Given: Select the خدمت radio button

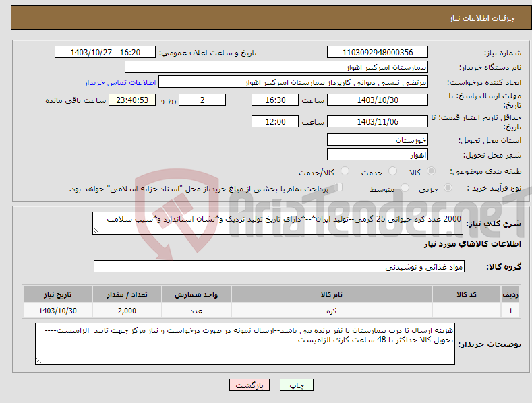Looking at the screenshot, I should coord(392,171).
